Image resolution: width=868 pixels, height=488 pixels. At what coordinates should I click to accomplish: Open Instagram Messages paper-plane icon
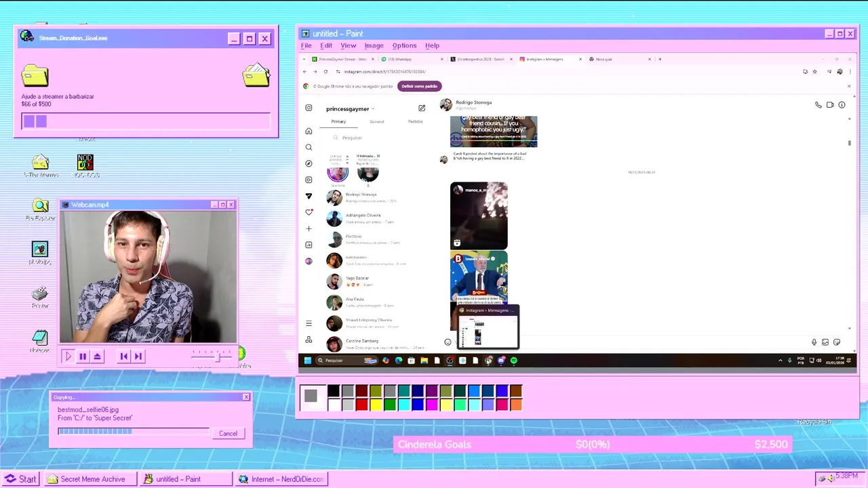pyautogui.click(x=309, y=196)
